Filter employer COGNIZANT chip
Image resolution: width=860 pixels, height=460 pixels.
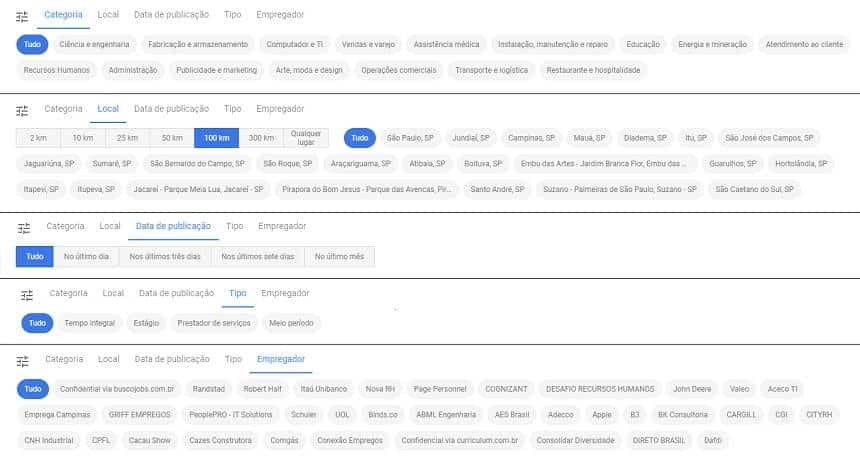tap(506, 389)
